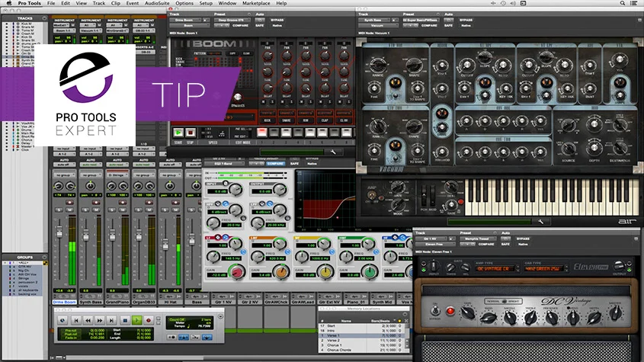Mute the Hi Hat channel
The image size is (644, 362).
tap(175, 210)
